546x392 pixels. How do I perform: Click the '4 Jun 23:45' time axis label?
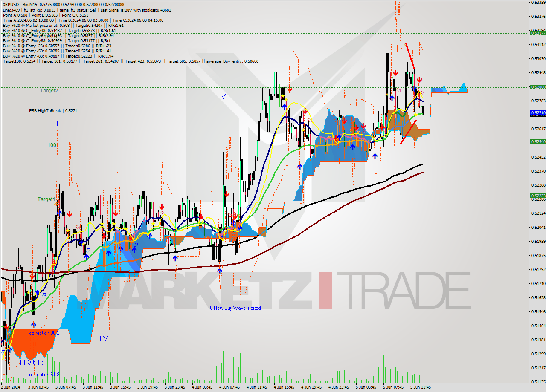pyautogui.click(x=338, y=387)
